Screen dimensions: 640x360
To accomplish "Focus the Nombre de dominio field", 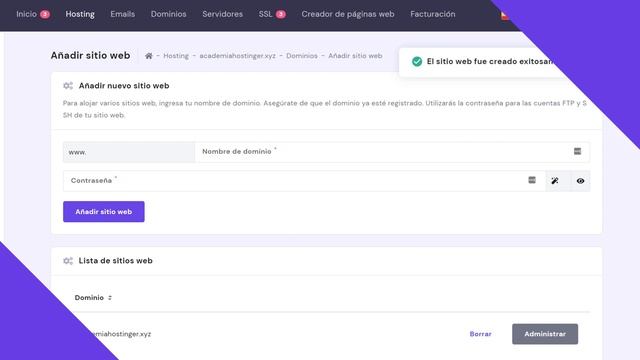I will [392, 152].
